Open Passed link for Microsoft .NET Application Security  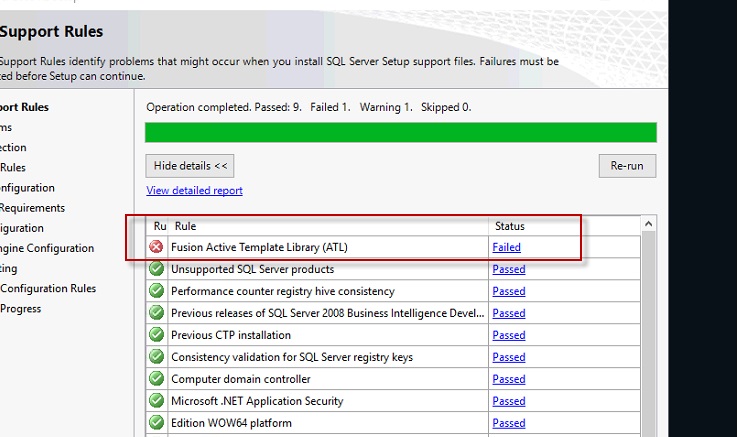click(509, 401)
